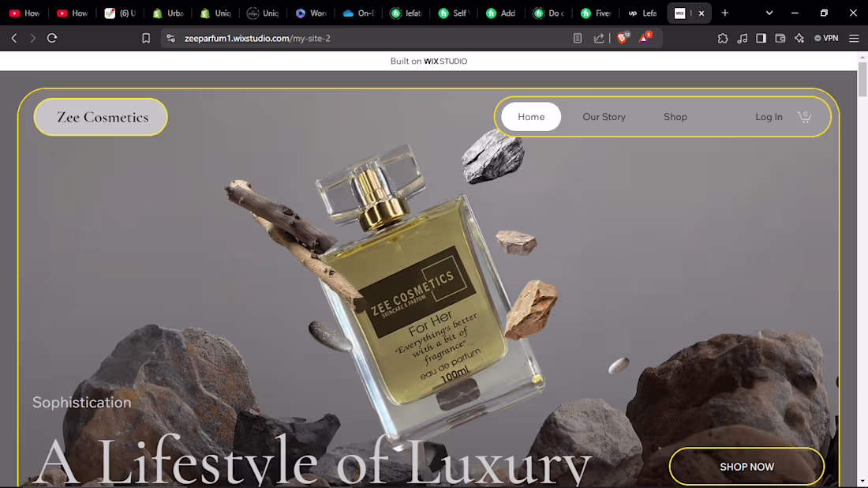Switch to the 'Add' tab

pos(500,13)
